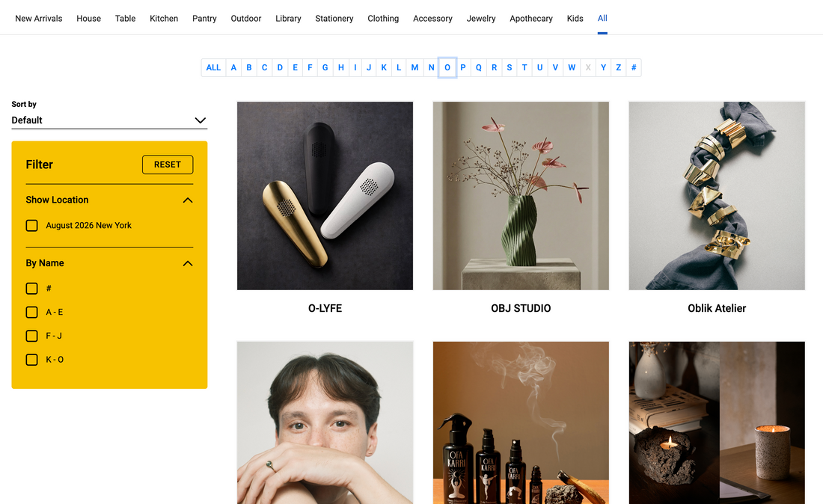Check the # name filter checkbox
Viewport: 823px width, 504px height.
pyautogui.click(x=32, y=289)
